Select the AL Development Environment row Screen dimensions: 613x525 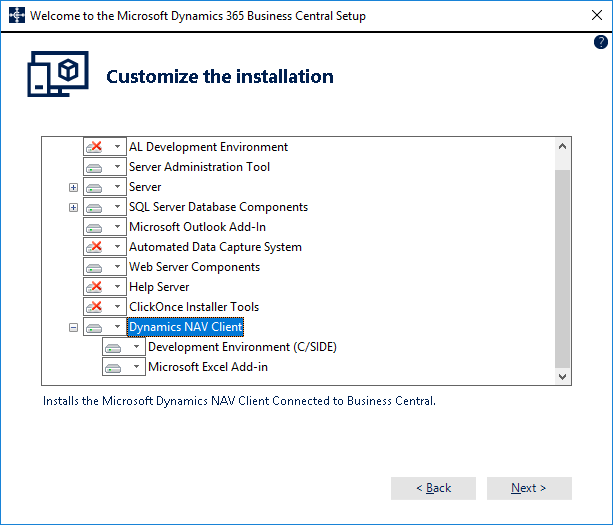(208, 147)
